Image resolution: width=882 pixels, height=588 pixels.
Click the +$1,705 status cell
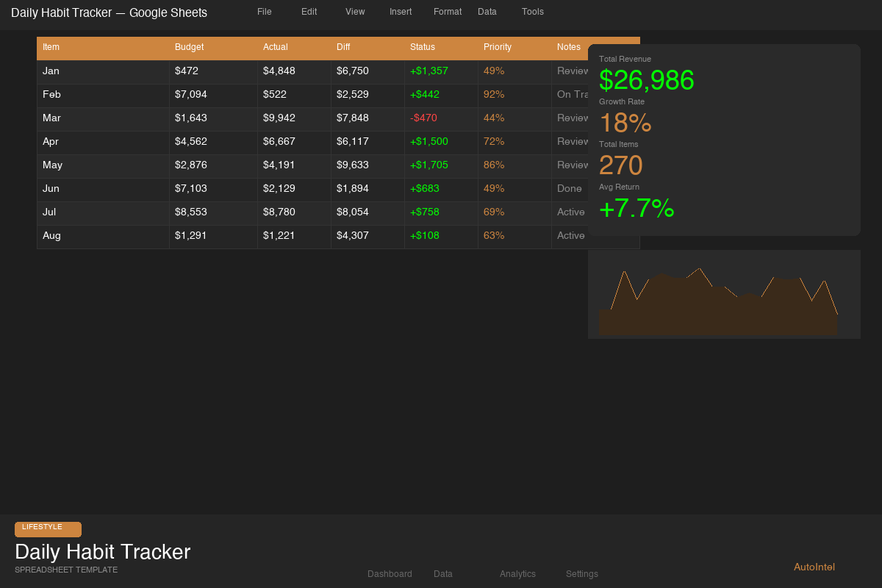pos(441,166)
